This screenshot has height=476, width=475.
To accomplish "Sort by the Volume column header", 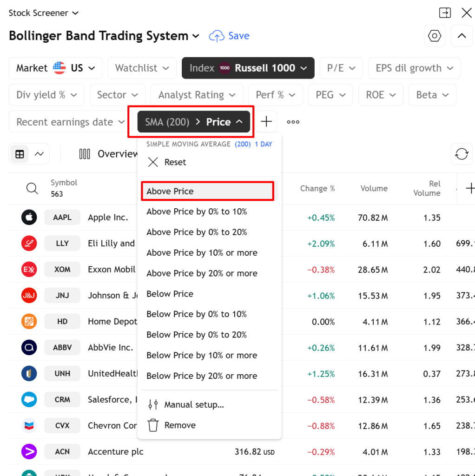I will point(374,188).
